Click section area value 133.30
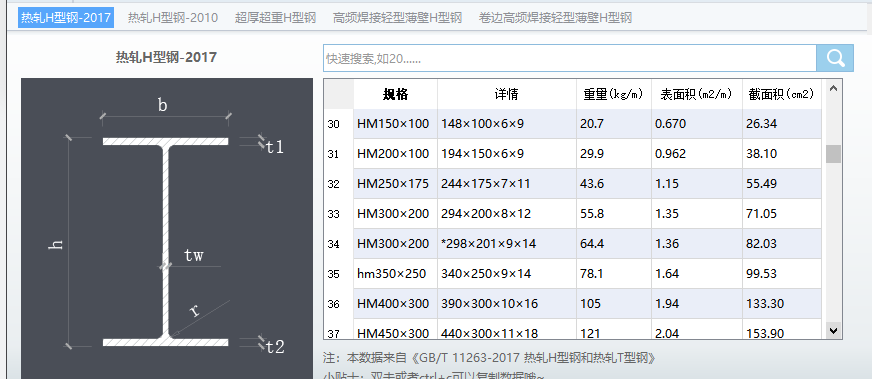The height and width of the screenshot is (379, 872). tap(781, 304)
